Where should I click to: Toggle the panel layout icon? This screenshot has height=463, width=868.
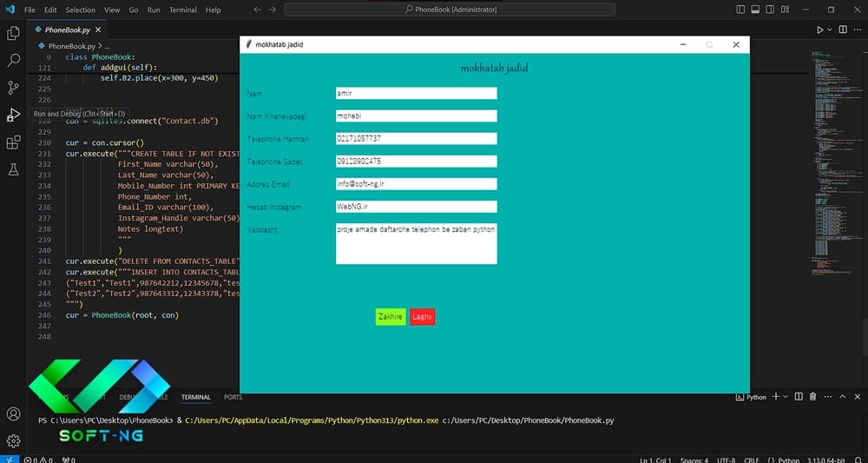click(x=755, y=10)
